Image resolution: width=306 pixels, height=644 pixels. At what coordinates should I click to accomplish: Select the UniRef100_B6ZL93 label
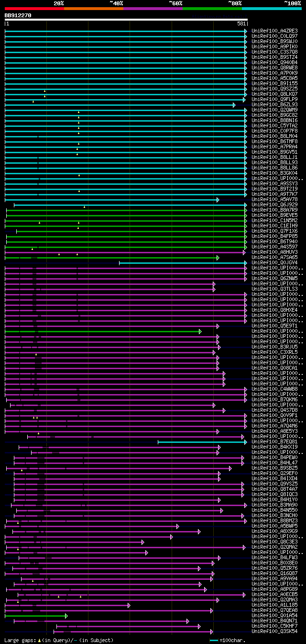274,104
